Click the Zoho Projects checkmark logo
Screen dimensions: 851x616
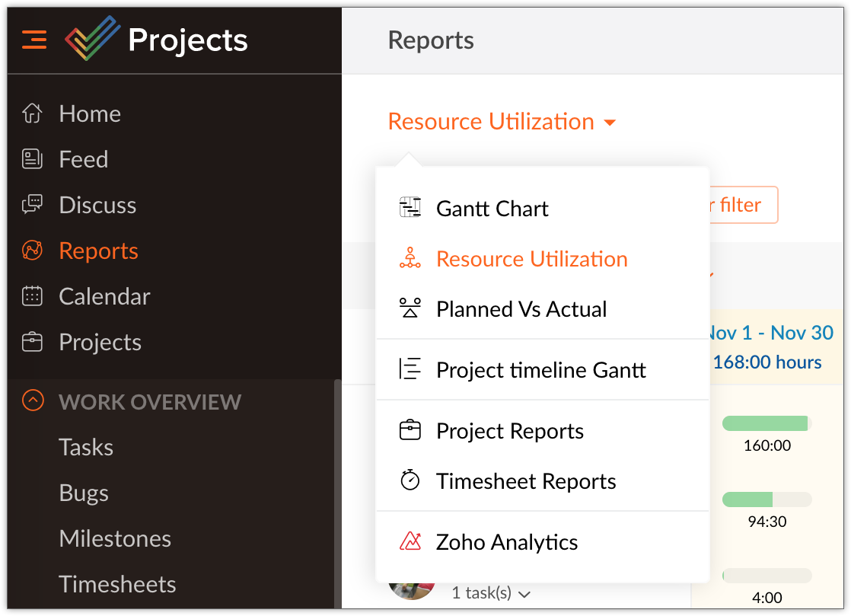tap(92, 39)
